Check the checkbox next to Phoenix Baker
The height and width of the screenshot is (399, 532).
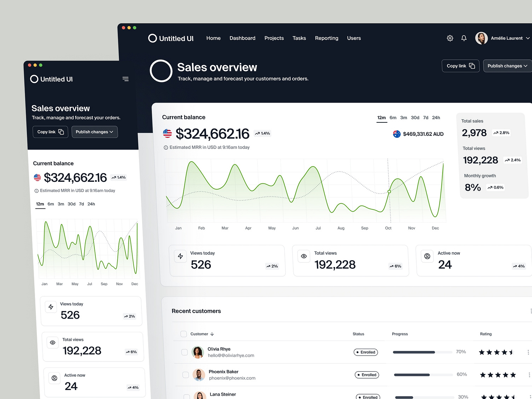click(x=185, y=375)
